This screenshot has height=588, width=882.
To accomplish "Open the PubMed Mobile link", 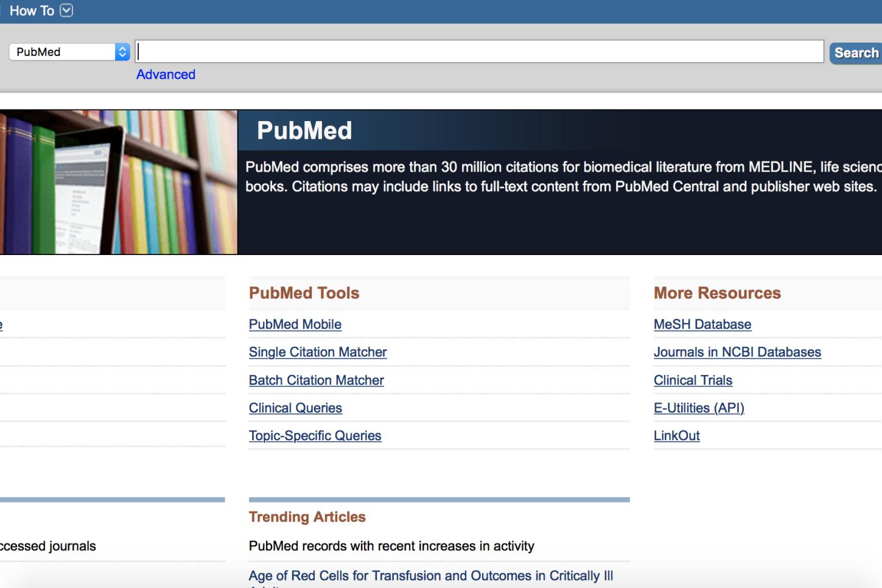I will point(295,324).
